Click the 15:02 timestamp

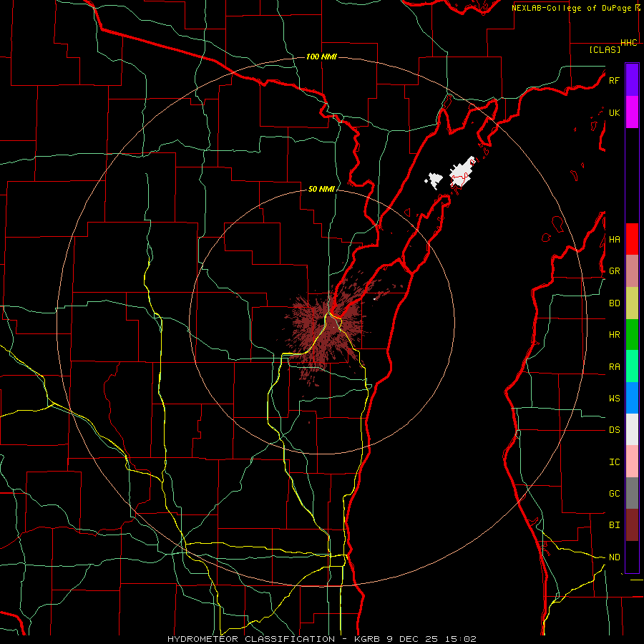(x=462, y=639)
